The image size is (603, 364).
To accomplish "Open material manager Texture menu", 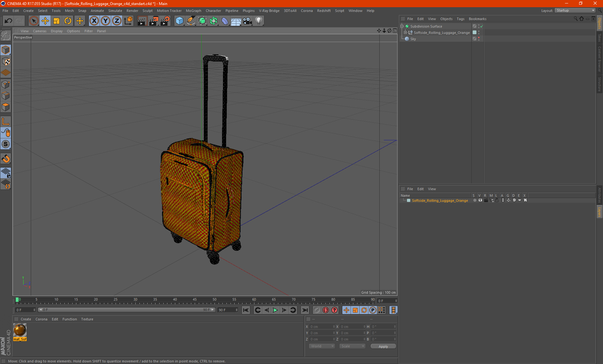I will point(87,319).
